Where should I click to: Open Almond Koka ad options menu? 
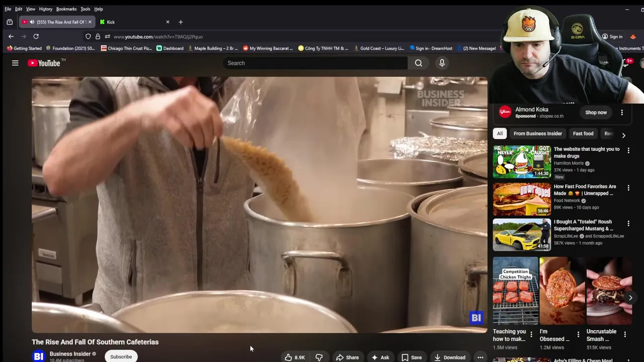(x=622, y=113)
